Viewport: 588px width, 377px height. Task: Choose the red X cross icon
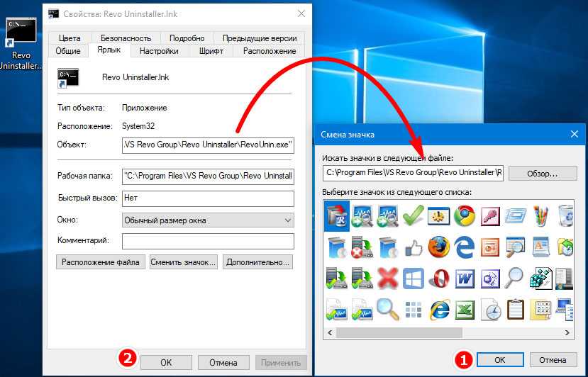pyautogui.click(x=387, y=278)
